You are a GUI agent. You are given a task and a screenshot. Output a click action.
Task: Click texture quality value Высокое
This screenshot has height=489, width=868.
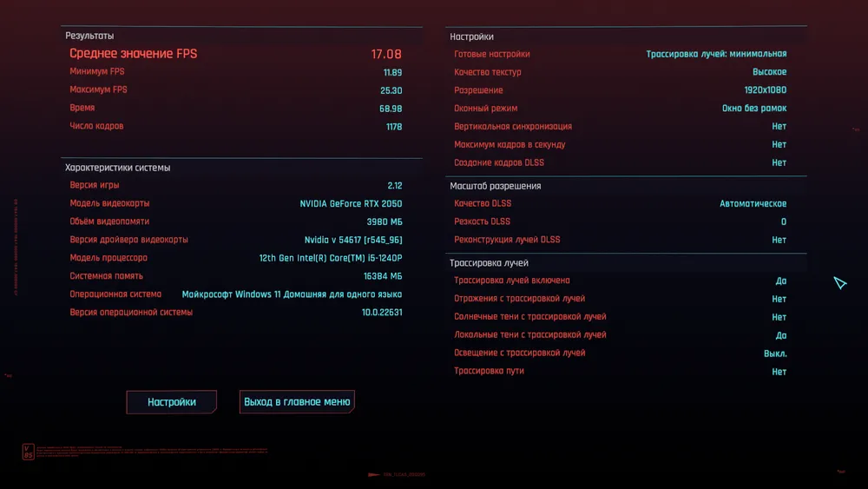click(769, 72)
